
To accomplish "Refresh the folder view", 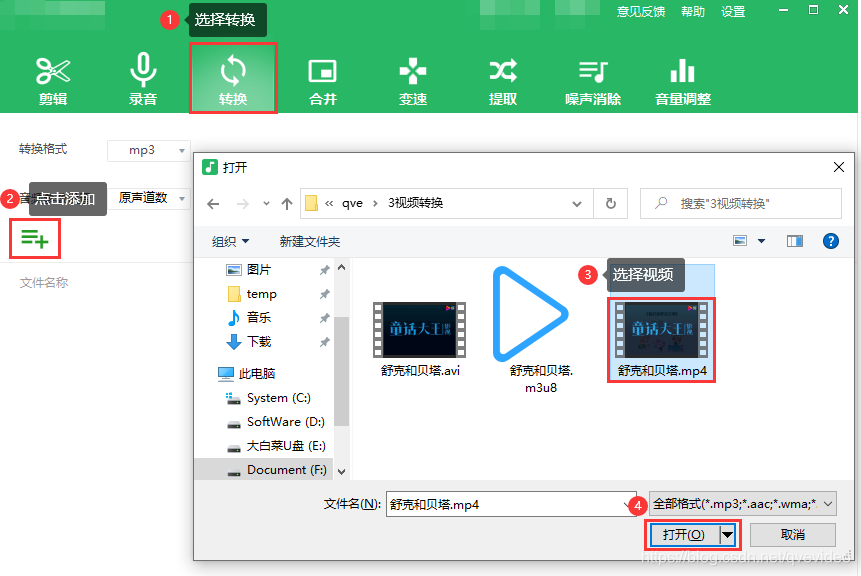I will coord(611,204).
